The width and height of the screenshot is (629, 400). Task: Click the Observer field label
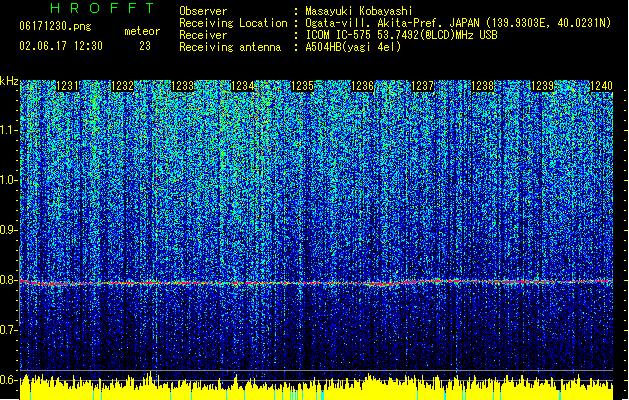(x=203, y=11)
